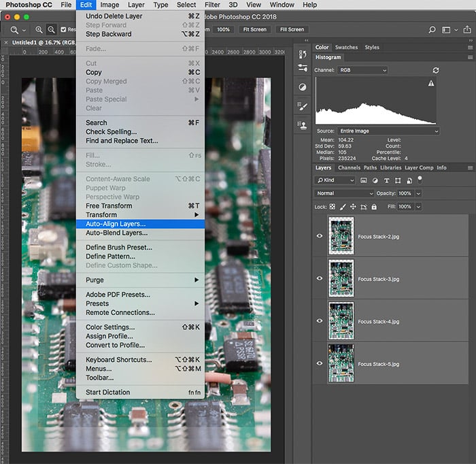Click the Fill 100% value field

pos(405,207)
